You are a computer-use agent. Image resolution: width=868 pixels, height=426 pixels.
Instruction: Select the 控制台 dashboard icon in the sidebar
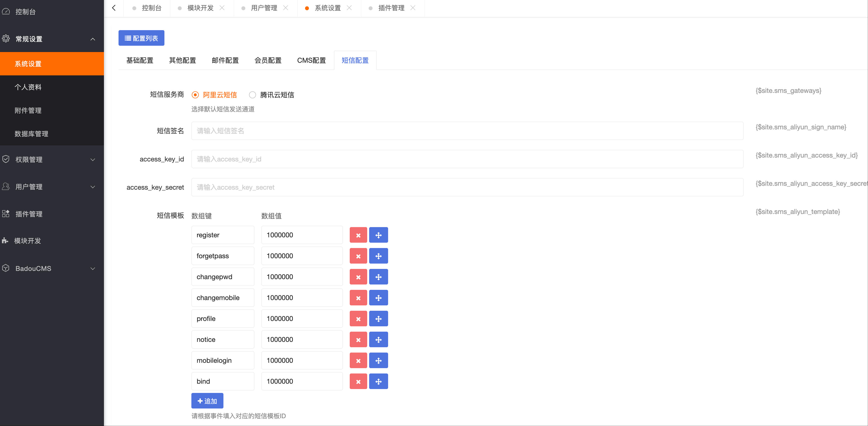click(x=6, y=11)
